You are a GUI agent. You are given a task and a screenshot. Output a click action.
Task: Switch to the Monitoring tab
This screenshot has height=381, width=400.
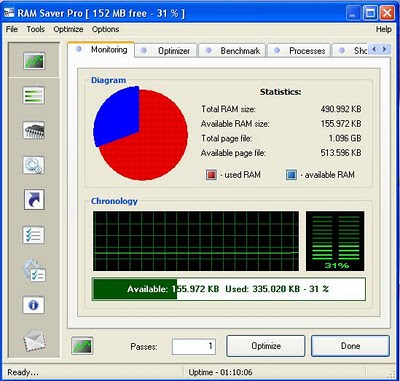(x=101, y=50)
